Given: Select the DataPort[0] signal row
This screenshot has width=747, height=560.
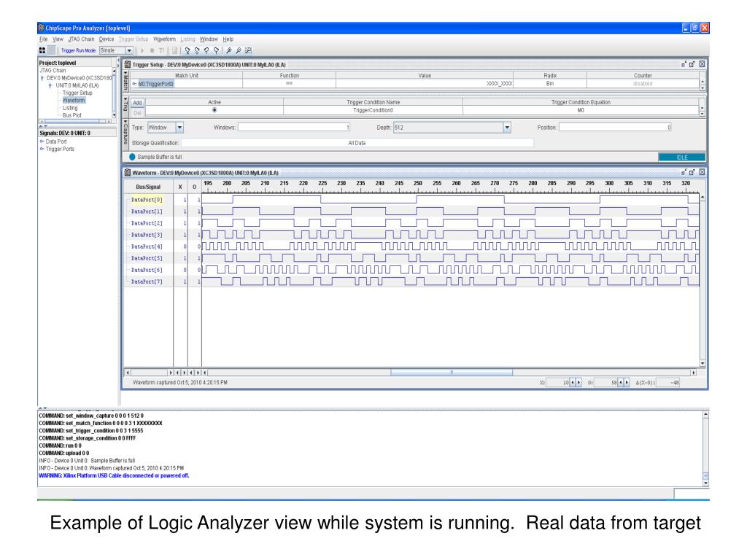Looking at the screenshot, I should [147, 200].
